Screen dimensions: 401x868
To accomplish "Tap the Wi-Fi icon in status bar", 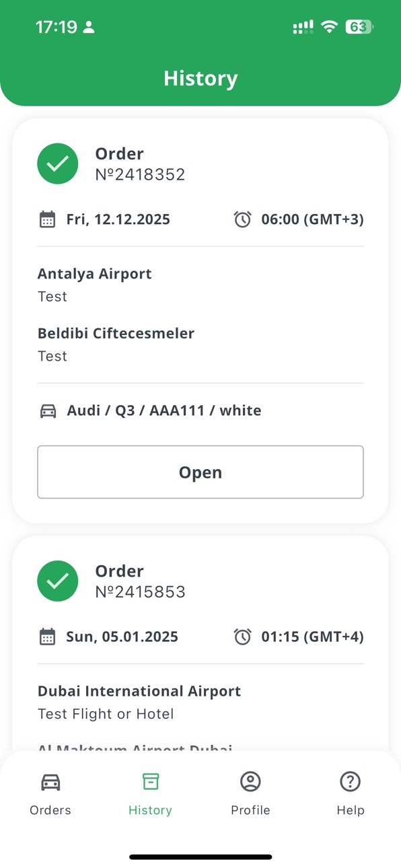I will [329, 27].
